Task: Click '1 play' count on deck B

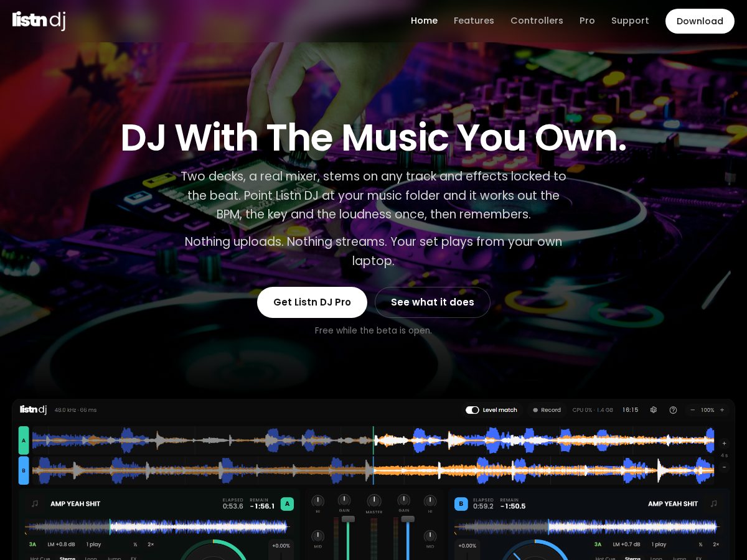Action: click(659, 544)
